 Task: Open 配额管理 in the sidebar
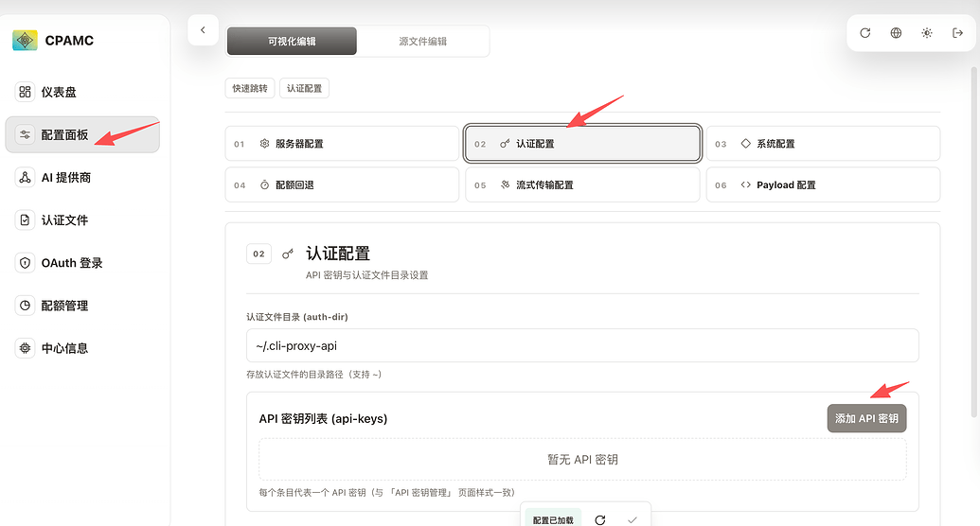[82, 306]
